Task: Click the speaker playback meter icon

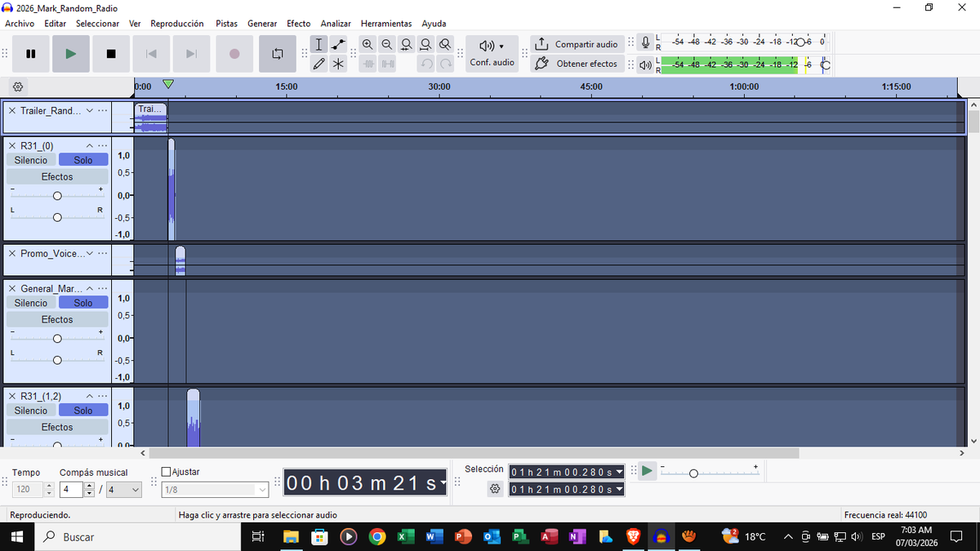Action: point(645,64)
